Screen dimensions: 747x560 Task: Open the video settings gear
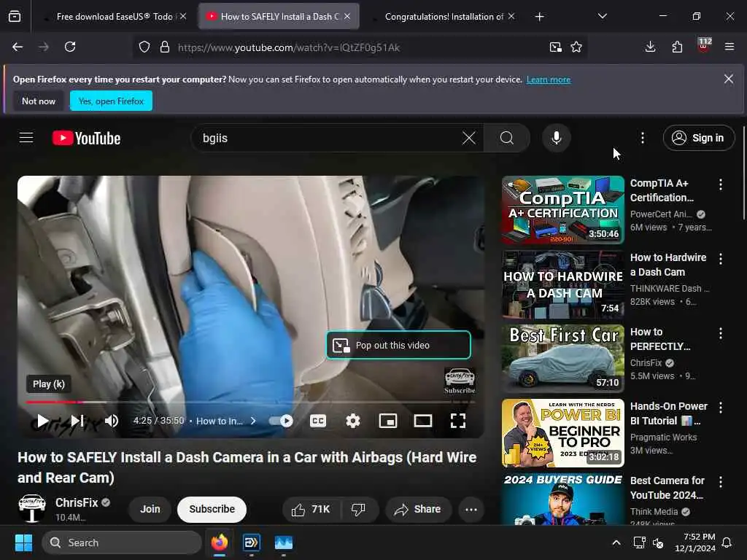(x=353, y=421)
